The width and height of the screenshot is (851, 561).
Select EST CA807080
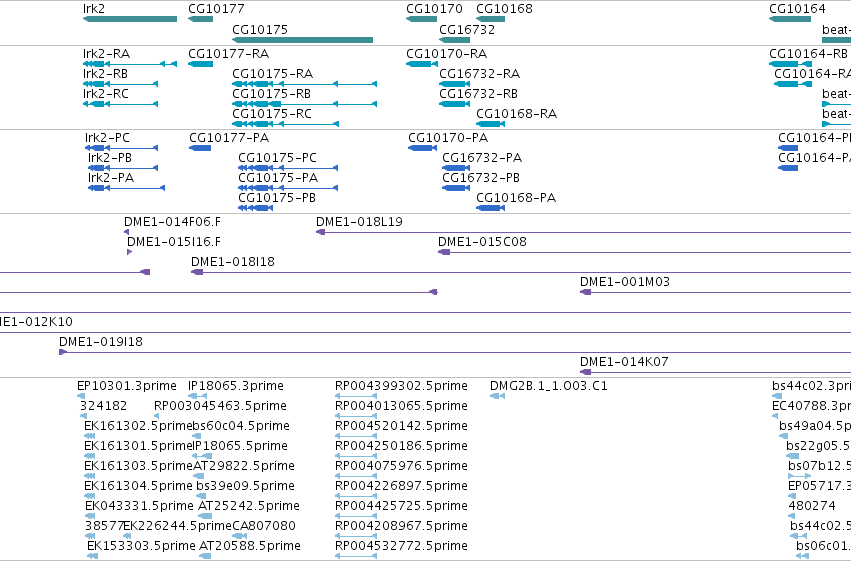point(239,536)
